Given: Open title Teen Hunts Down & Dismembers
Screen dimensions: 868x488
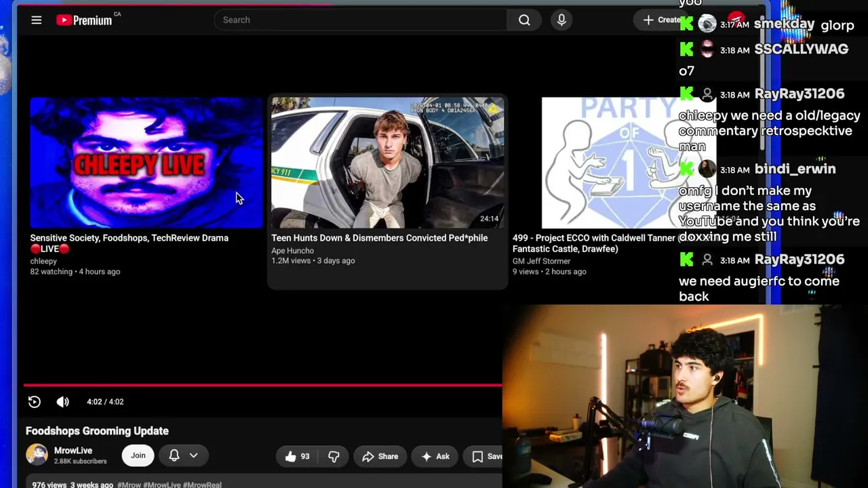Looking at the screenshot, I should pyautogui.click(x=380, y=238).
